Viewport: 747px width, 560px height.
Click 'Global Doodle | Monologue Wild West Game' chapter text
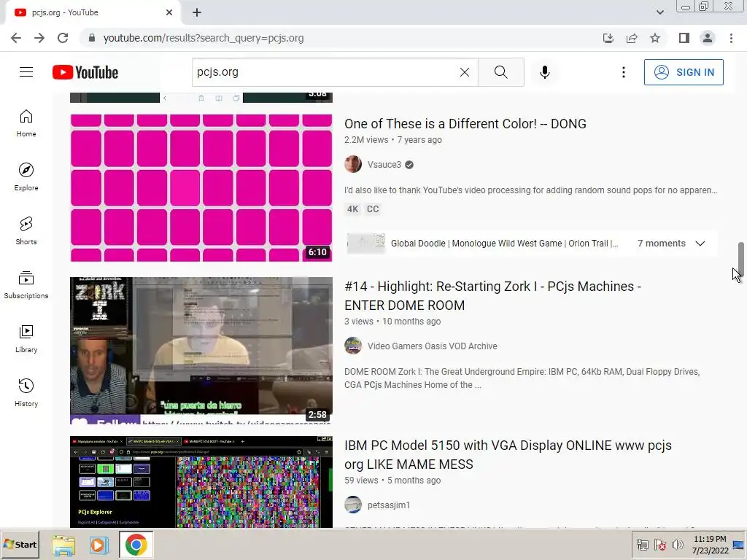505,244
